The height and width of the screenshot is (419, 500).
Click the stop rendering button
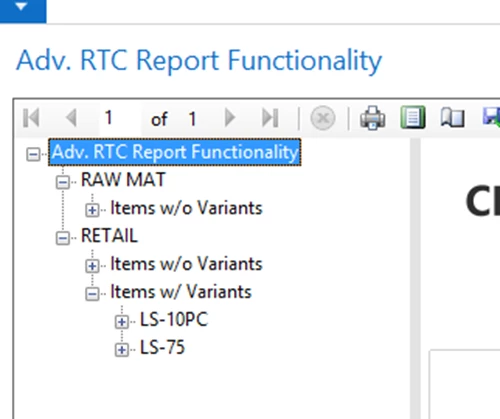click(323, 118)
